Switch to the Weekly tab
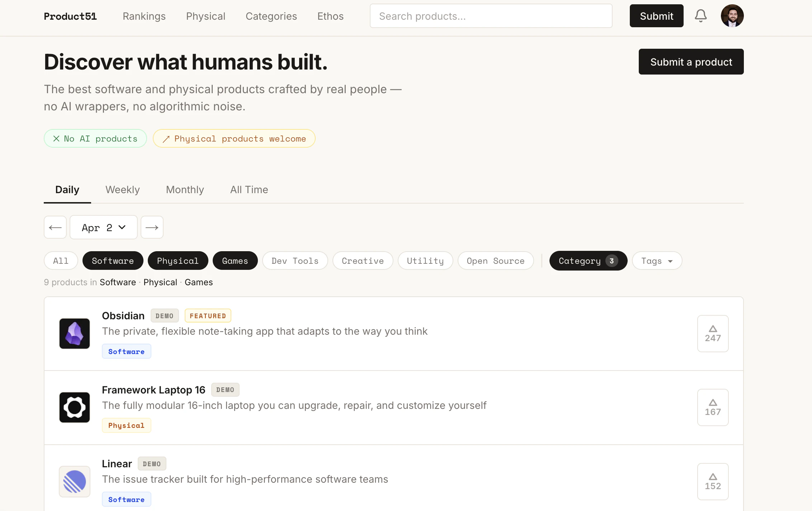This screenshot has height=511, width=812. [x=122, y=190]
